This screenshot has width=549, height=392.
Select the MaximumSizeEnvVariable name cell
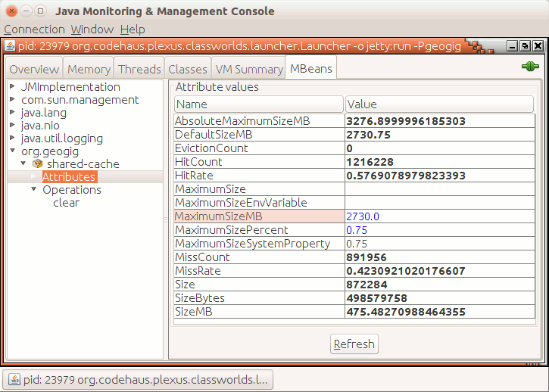[x=259, y=203]
